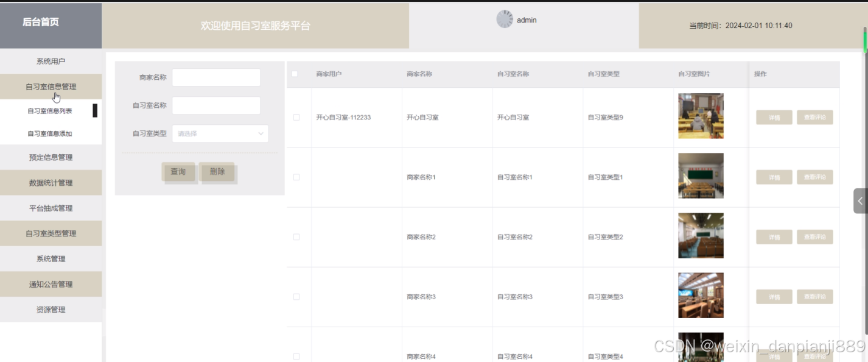Click the admin avatar icon
This screenshot has height=362, width=868.
(505, 19)
